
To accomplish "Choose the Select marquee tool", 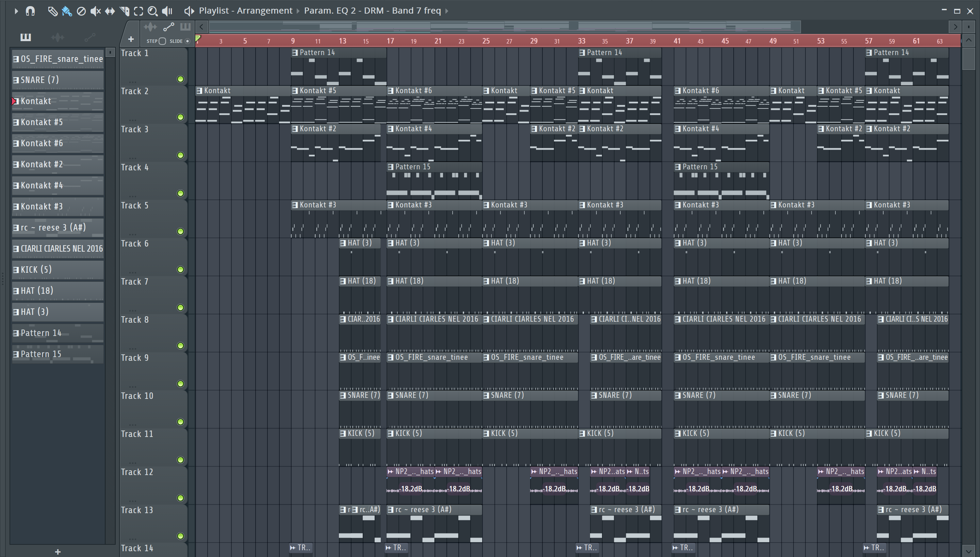I will pos(138,11).
